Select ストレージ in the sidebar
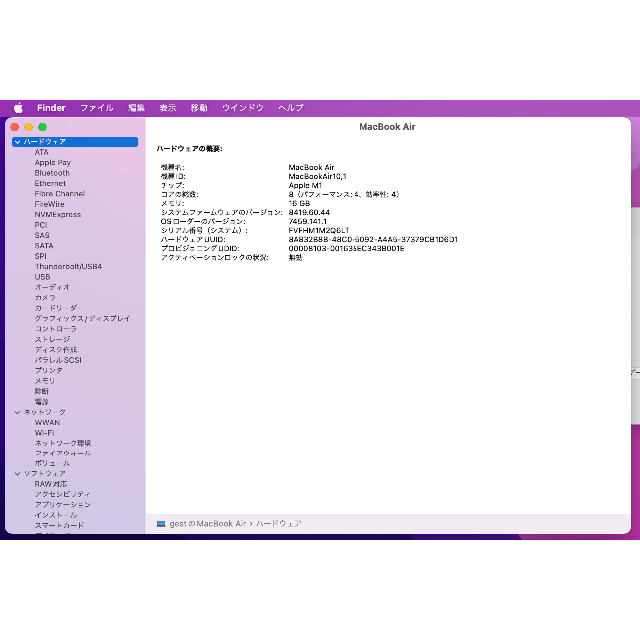The image size is (640, 640). point(52,339)
